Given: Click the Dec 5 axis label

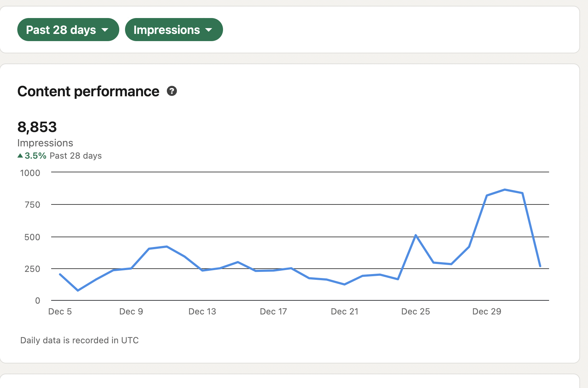Looking at the screenshot, I should (x=60, y=312).
